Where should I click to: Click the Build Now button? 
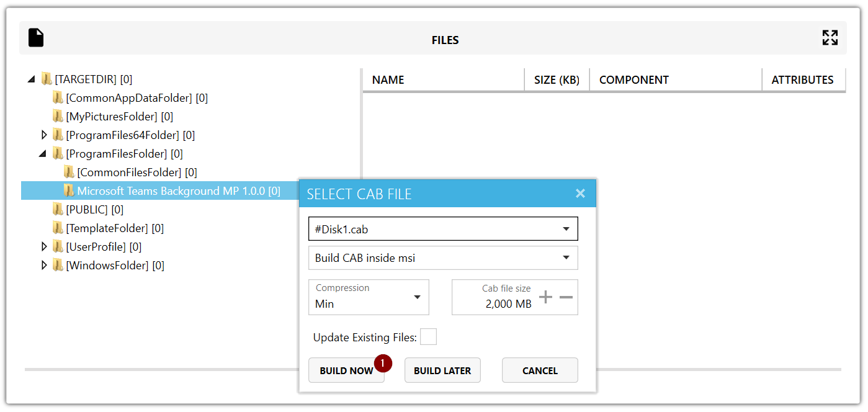click(x=346, y=370)
